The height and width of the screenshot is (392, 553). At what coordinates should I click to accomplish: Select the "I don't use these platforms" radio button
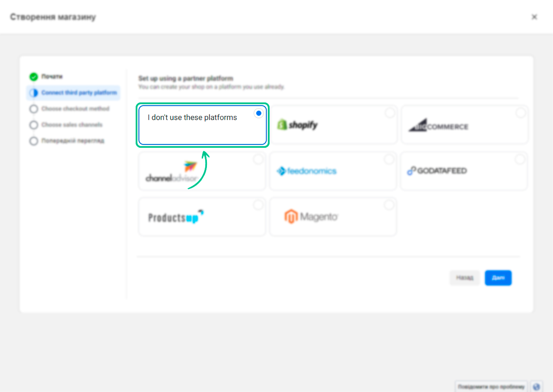[258, 113]
